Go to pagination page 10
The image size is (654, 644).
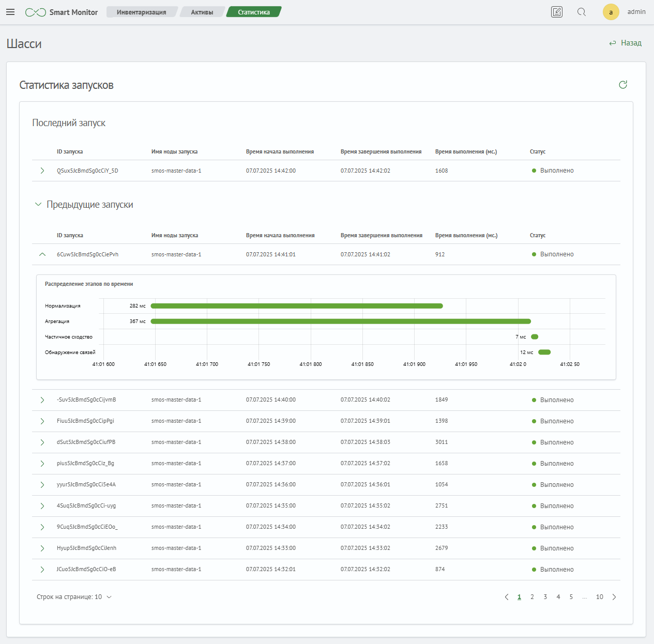600,597
